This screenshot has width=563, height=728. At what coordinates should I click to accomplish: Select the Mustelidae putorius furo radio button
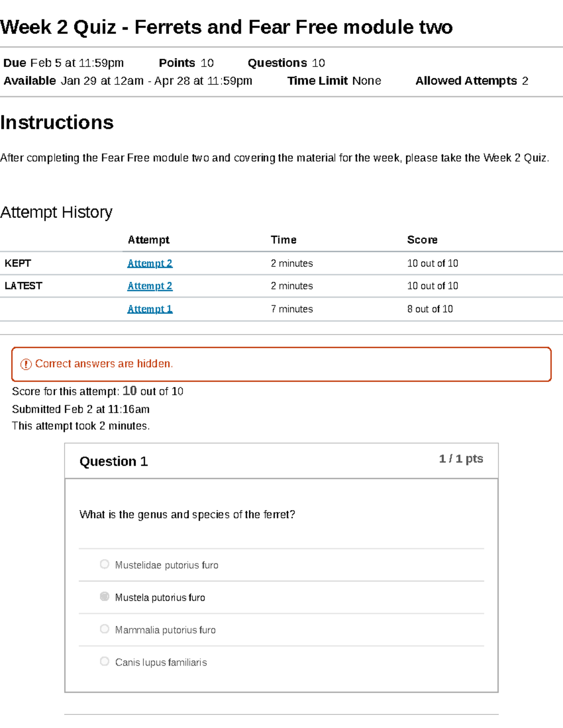(105, 564)
